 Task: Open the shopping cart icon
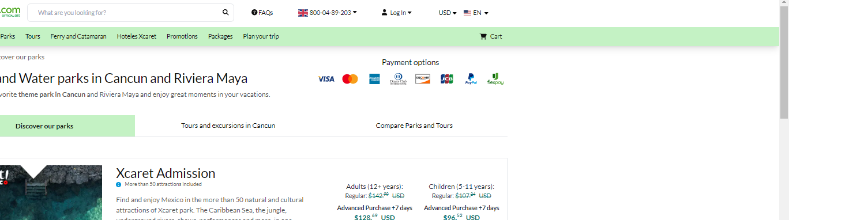tap(483, 36)
